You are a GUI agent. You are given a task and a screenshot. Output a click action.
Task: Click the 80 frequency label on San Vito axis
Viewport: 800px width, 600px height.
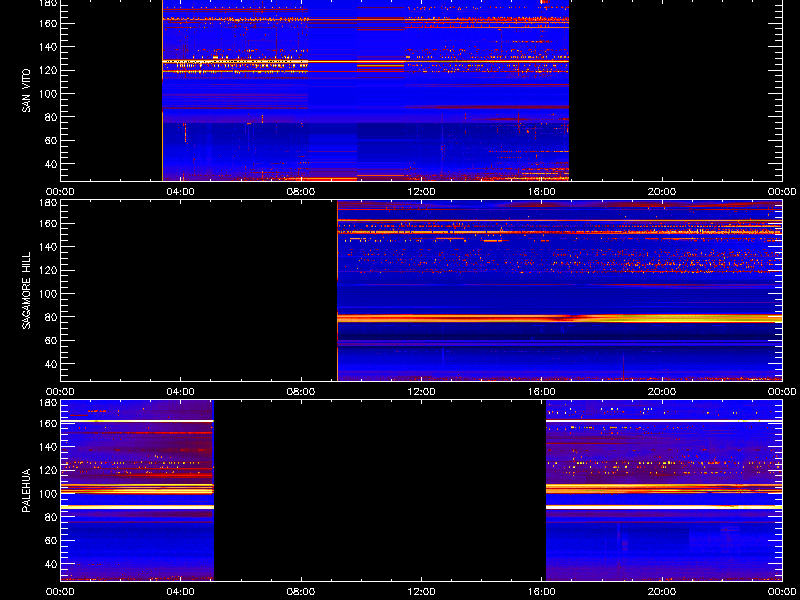coord(51,117)
